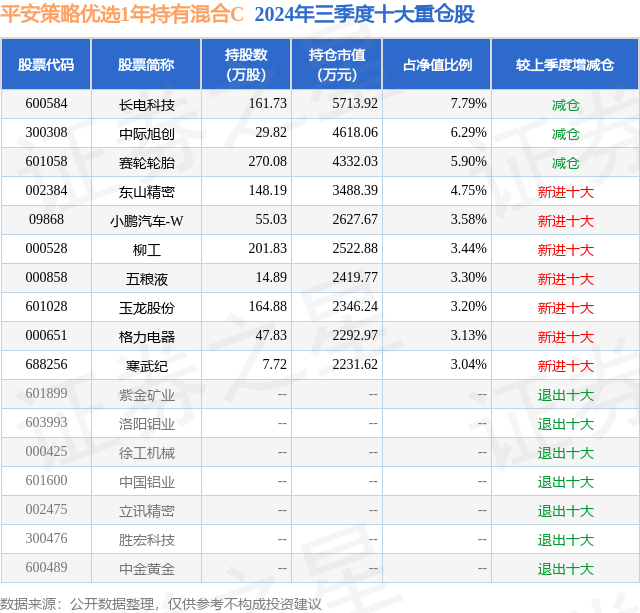Image resolution: width=640 pixels, height=613 pixels.
Task: Click the 3.58% ratio cell
Action: (x=469, y=220)
